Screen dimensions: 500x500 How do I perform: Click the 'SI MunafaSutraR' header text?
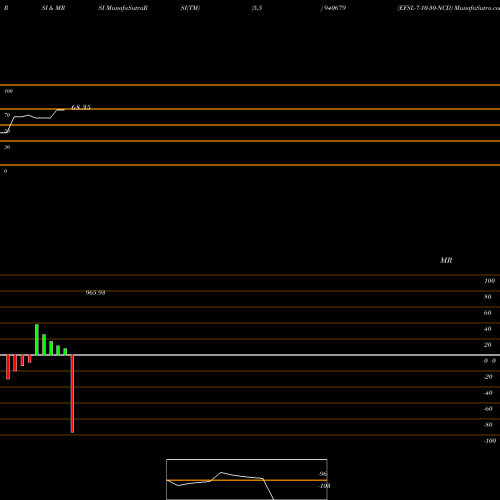(x=123, y=8)
